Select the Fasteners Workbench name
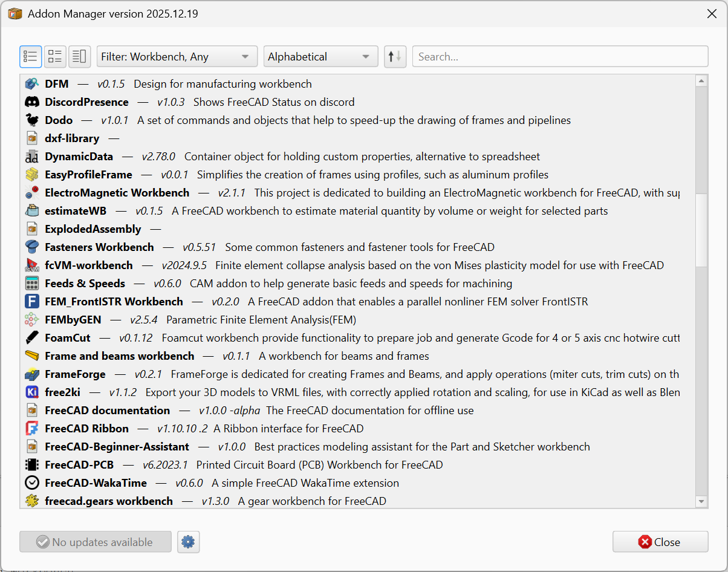 pyautogui.click(x=99, y=247)
